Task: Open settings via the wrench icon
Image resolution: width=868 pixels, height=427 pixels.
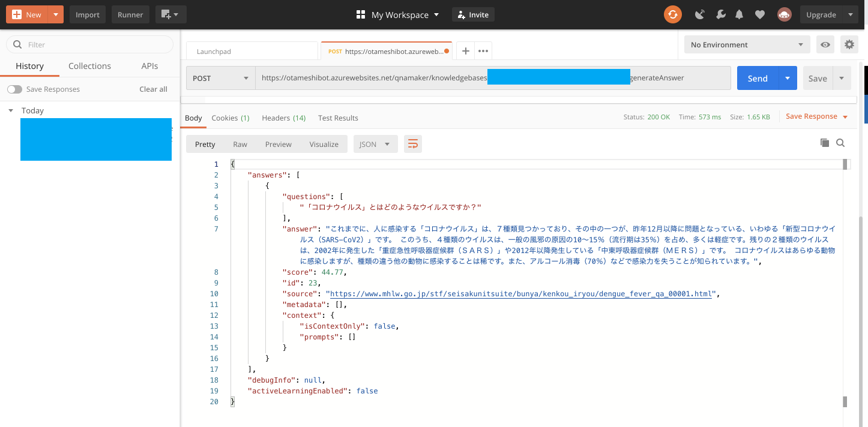Action: (720, 14)
